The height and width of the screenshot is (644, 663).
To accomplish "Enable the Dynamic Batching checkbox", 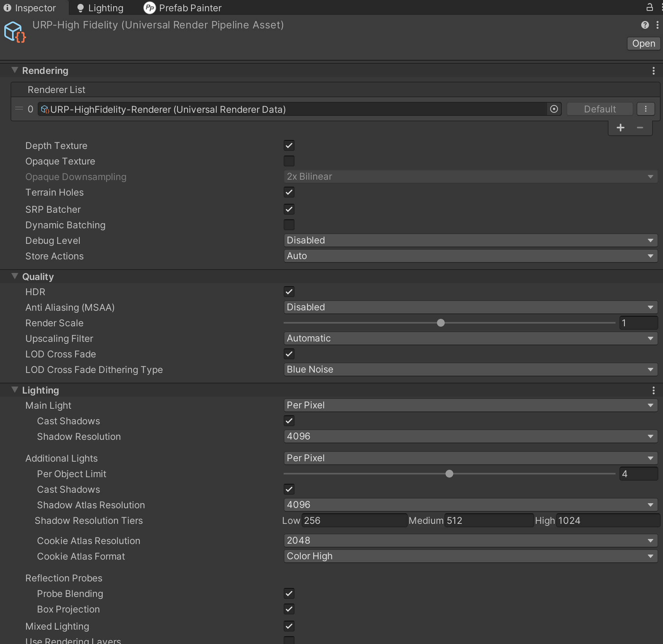I will 289,225.
